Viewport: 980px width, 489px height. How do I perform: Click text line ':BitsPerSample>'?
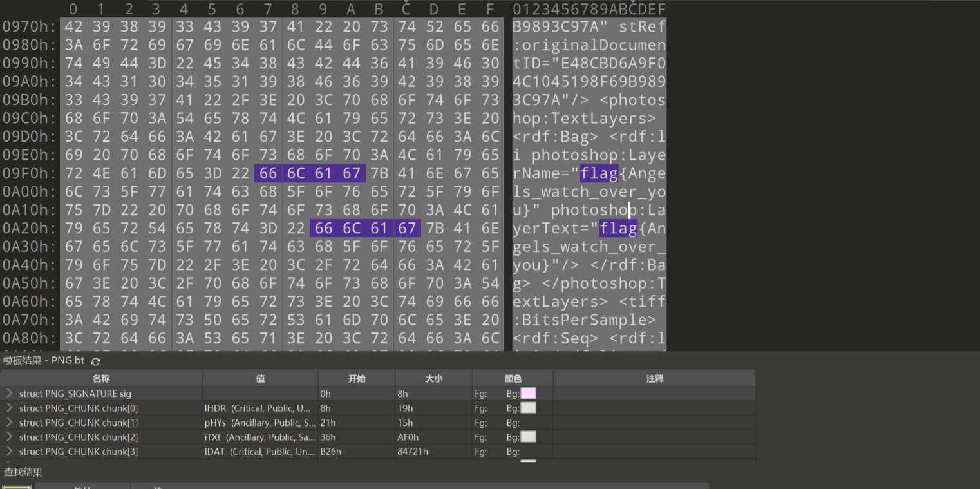[x=584, y=320]
